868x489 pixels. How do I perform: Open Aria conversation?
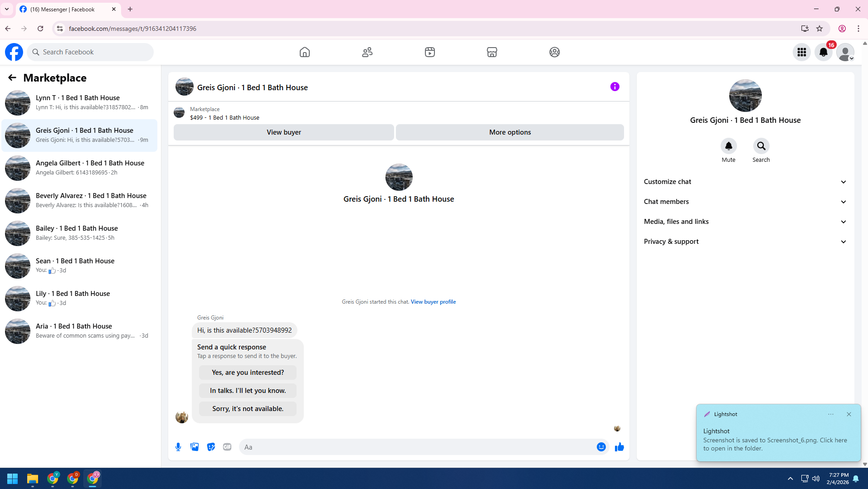tap(79, 331)
